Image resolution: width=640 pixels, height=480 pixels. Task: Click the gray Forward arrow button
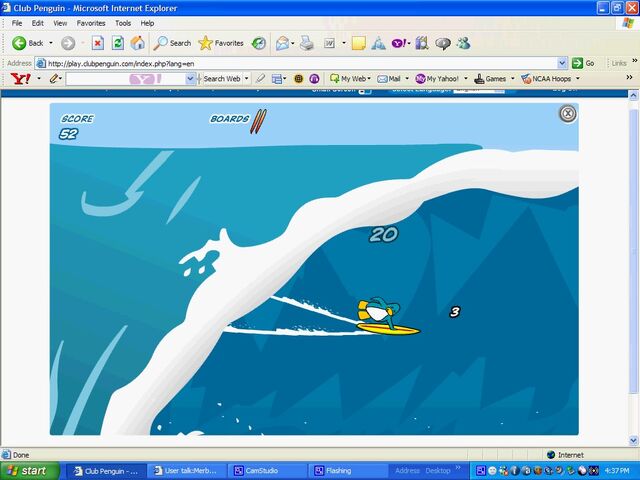[68, 43]
